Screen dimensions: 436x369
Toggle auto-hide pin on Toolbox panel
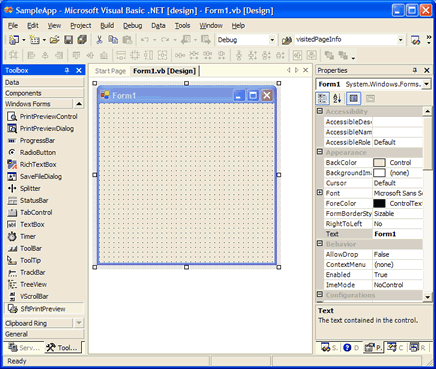coord(67,70)
